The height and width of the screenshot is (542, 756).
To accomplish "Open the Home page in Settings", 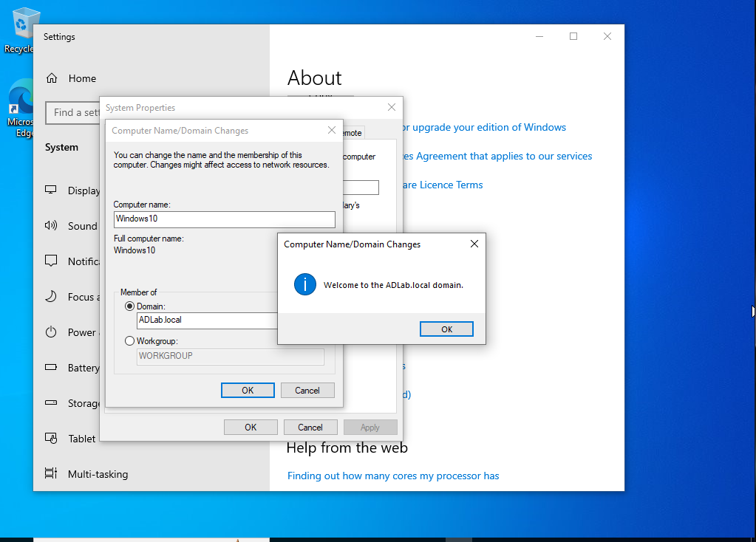I will pyautogui.click(x=82, y=78).
